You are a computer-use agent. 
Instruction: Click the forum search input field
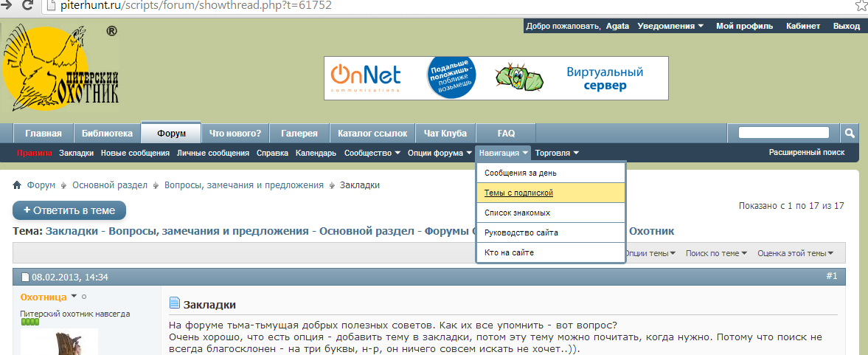pyautogui.click(x=783, y=133)
